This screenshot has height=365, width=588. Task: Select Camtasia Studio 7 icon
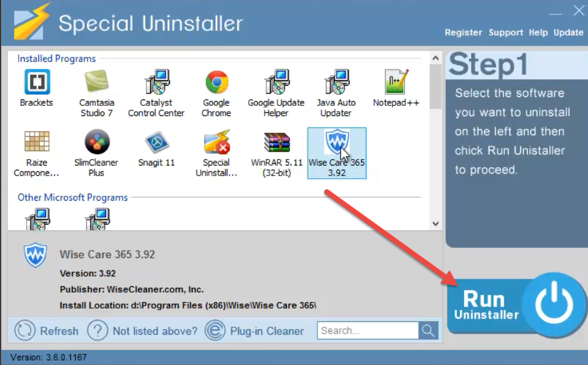(96, 81)
